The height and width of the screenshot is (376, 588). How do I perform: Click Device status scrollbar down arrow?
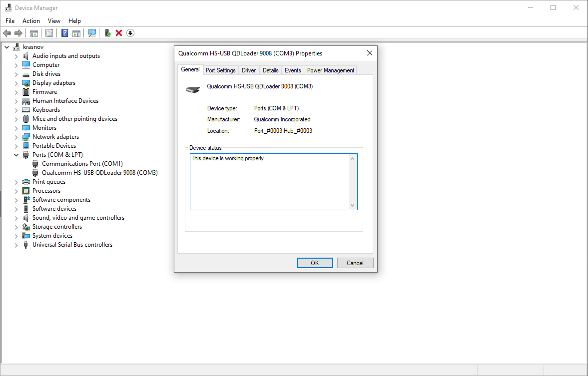[353, 205]
